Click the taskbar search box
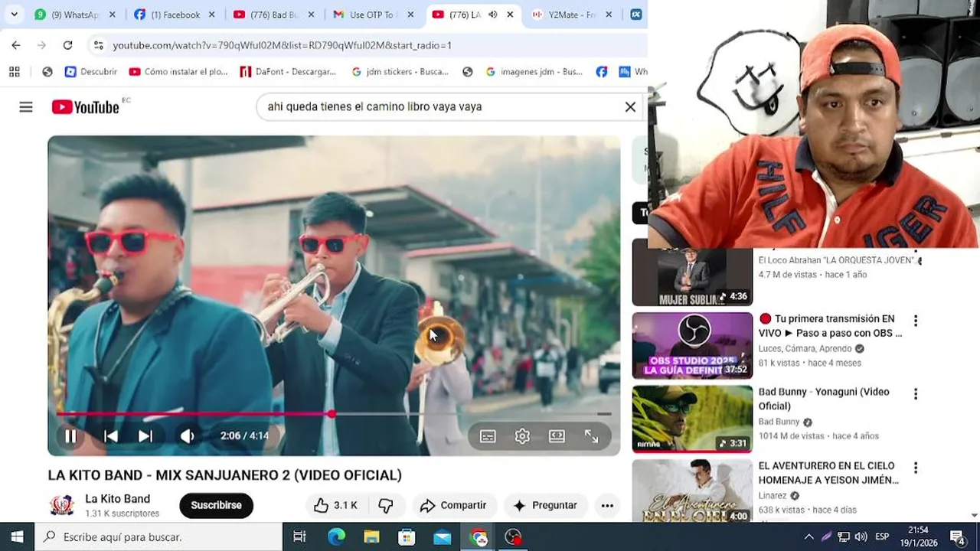 (158, 537)
